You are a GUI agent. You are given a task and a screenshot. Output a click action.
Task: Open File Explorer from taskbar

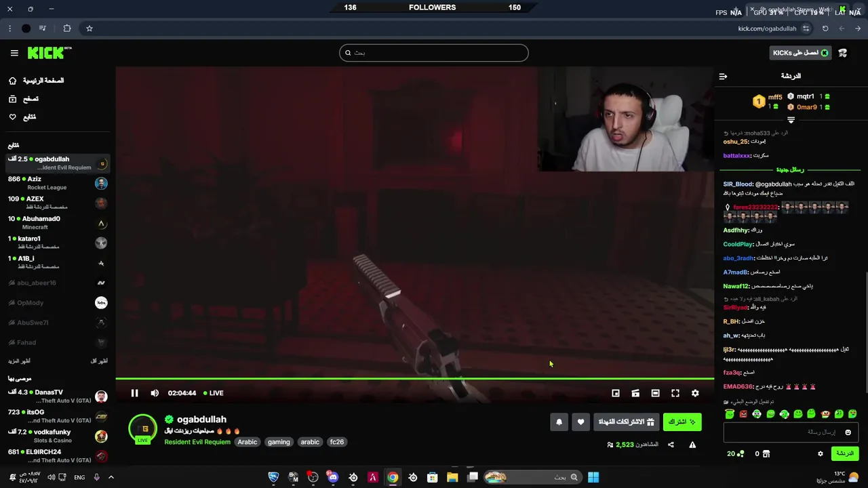(x=452, y=477)
